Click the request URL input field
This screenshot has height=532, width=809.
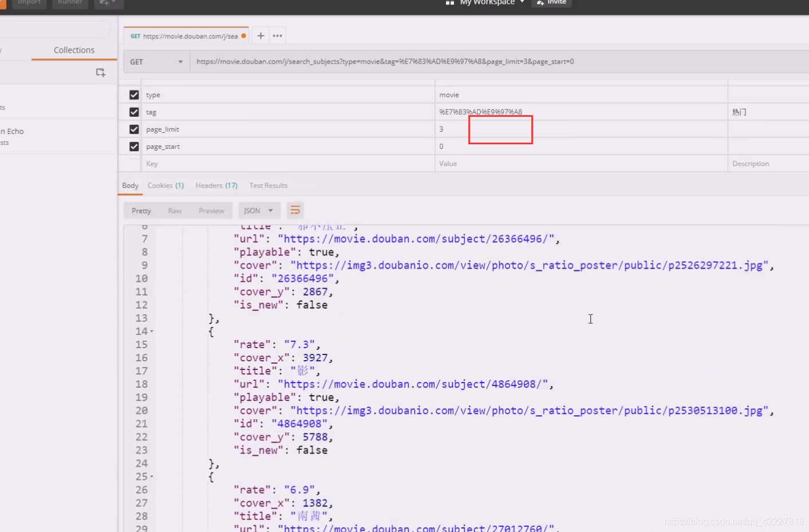(499, 62)
